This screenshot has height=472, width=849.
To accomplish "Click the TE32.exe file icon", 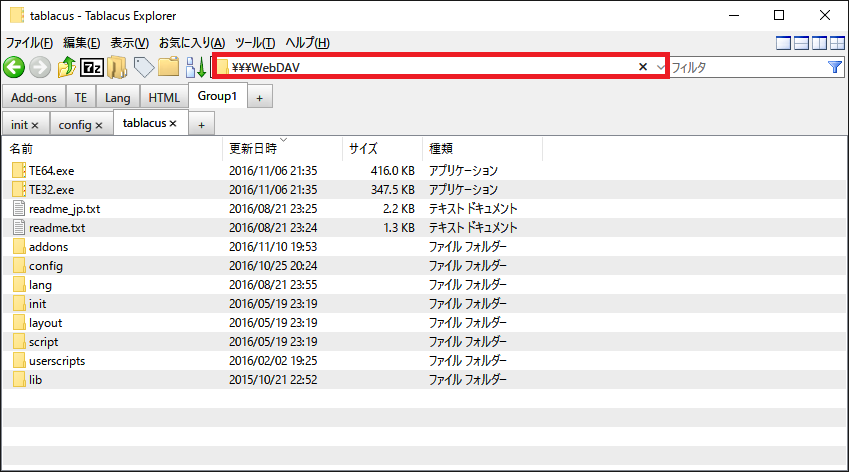I will click(x=18, y=189).
